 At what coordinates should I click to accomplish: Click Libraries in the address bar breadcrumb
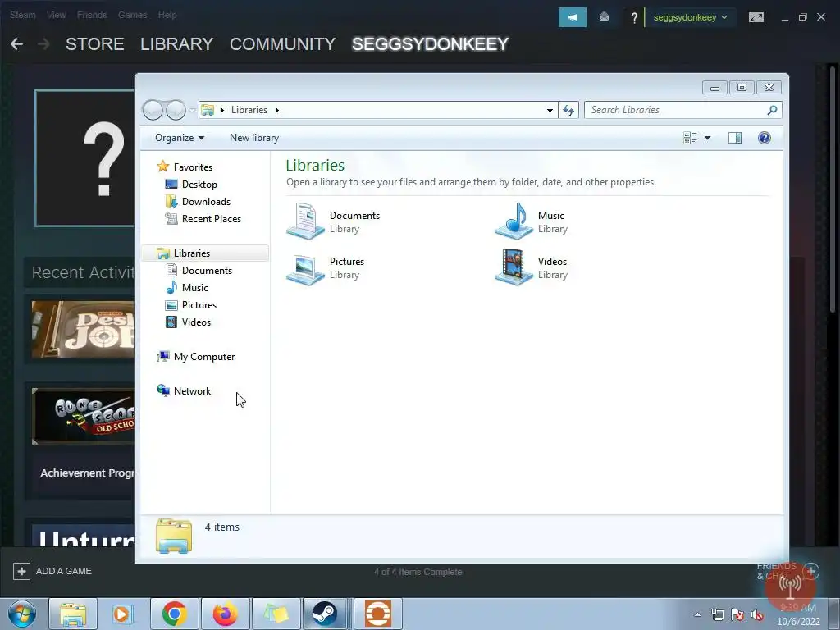(x=249, y=110)
